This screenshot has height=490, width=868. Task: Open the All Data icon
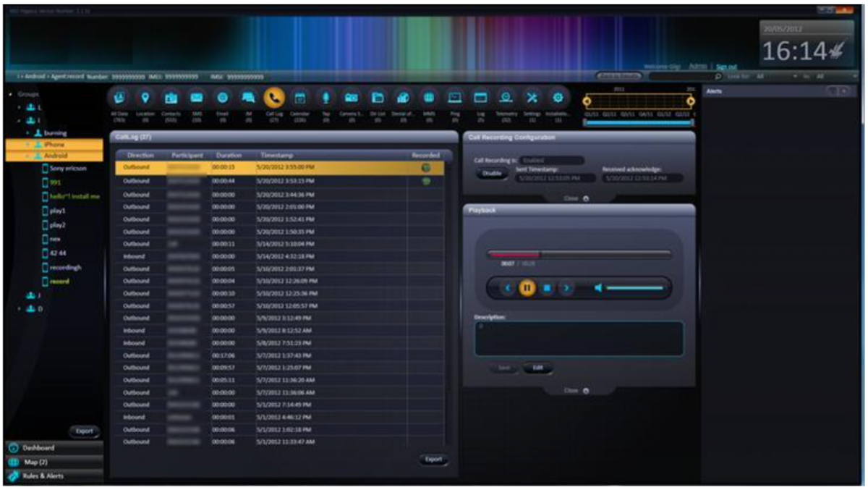pos(119,98)
